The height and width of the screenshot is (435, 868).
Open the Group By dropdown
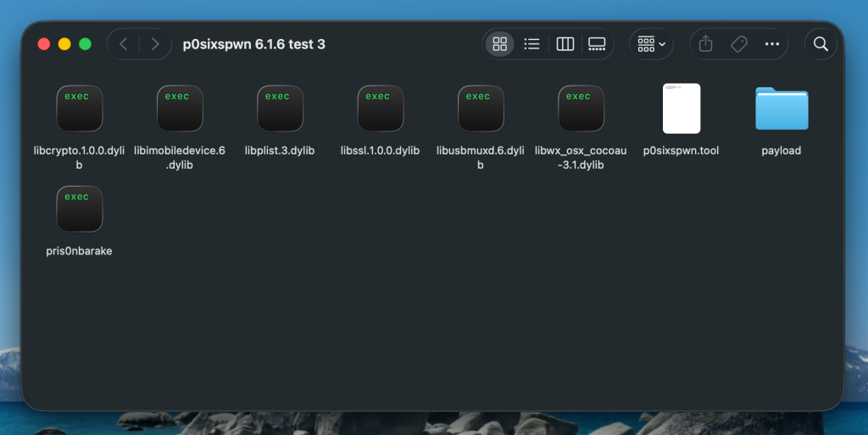[651, 44]
